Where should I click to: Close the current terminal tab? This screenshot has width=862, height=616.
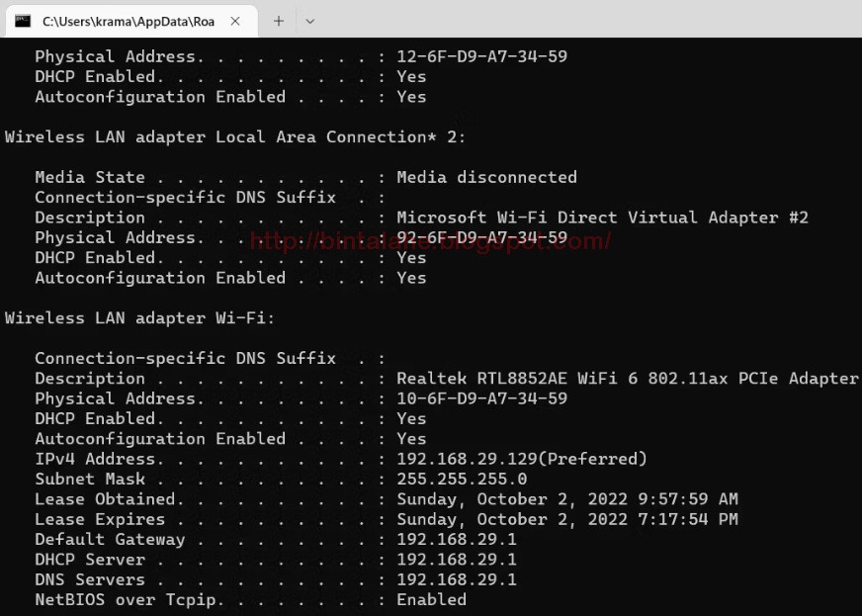point(235,21)
